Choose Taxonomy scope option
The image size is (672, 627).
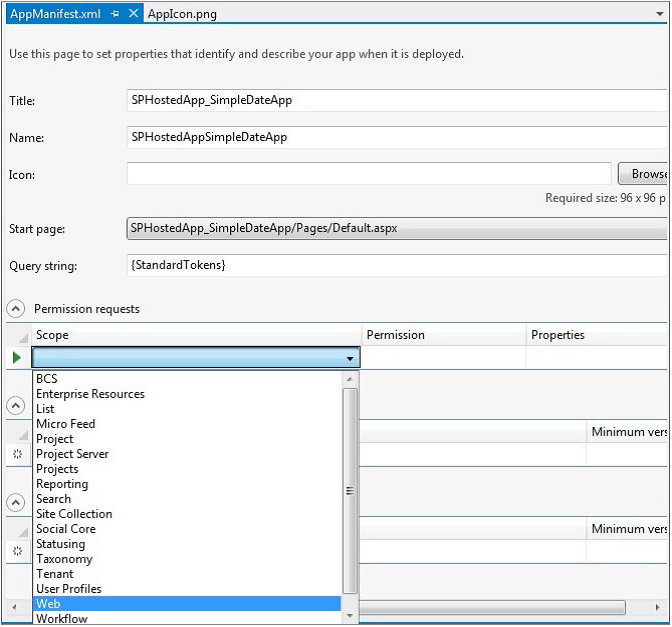[187, 559]
